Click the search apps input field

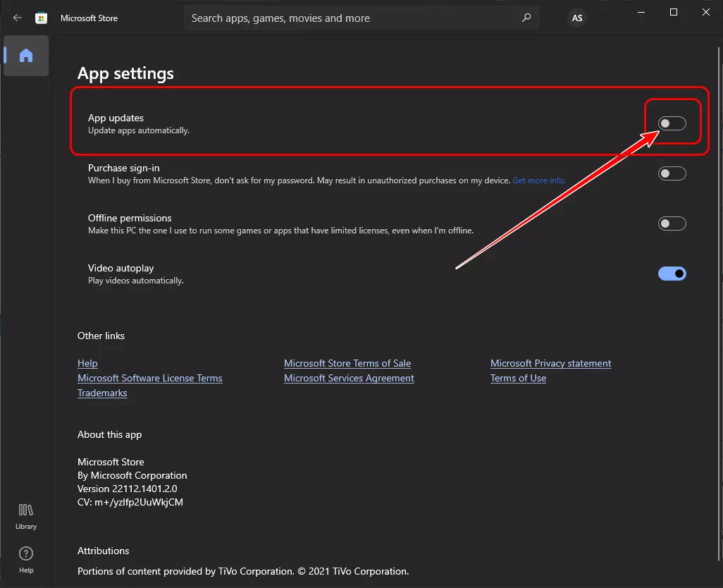coord(361,18)
